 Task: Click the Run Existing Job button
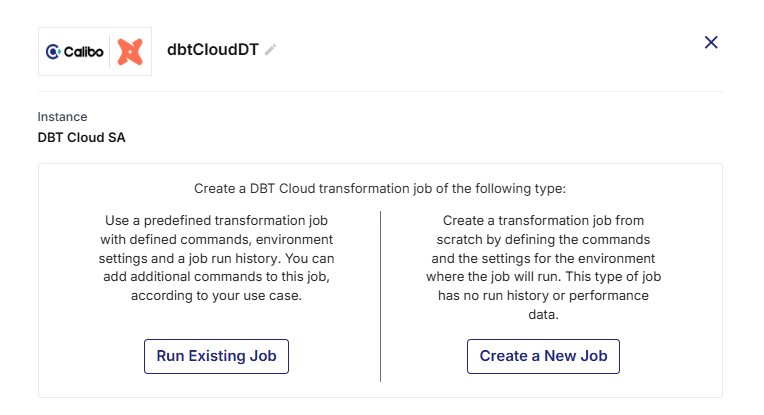[216, 357]
